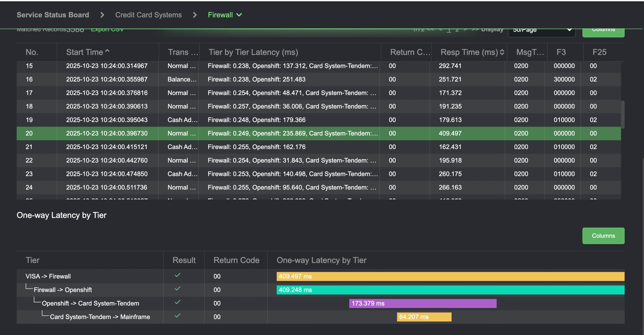This screenshot has width=644, height=335.
Task: Click the VISA -> Firewall result checkmark
Action: [177, 275]
